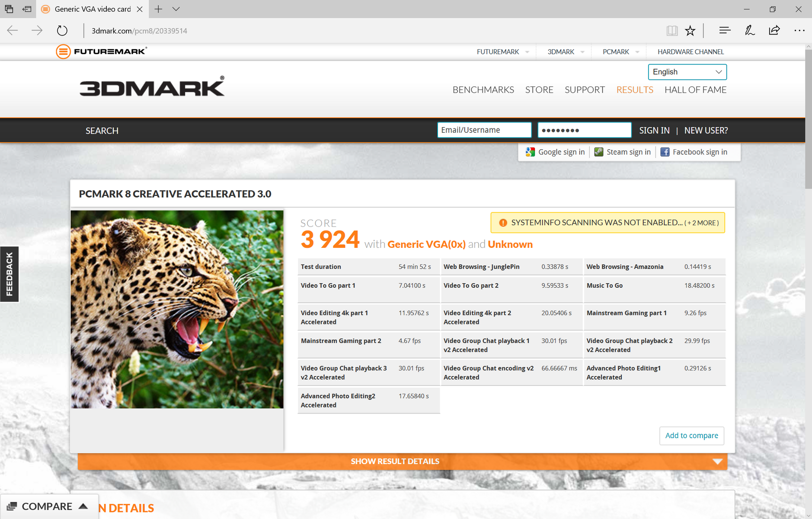Expand the Compare panel arrow
This screenshot has width=812, height=519.
(83, 506)
